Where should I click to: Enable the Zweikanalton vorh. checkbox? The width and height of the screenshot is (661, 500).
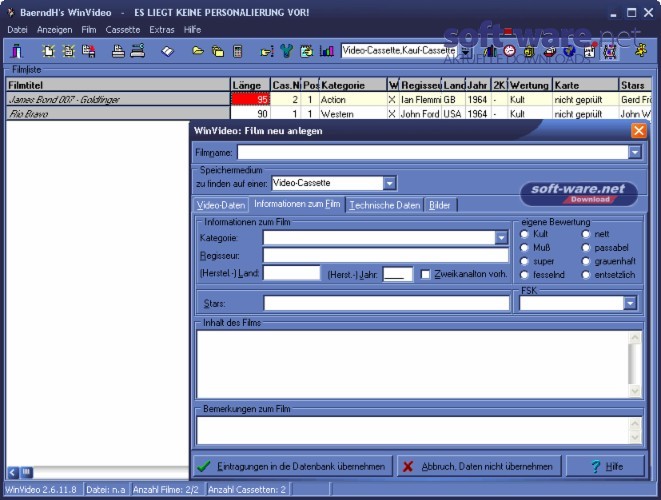426,274
